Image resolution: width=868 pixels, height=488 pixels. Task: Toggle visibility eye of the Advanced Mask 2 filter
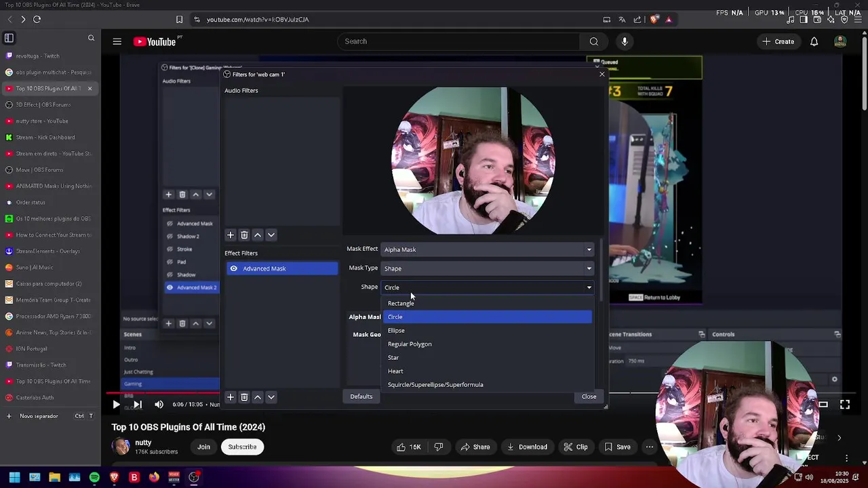coord(170,287)
